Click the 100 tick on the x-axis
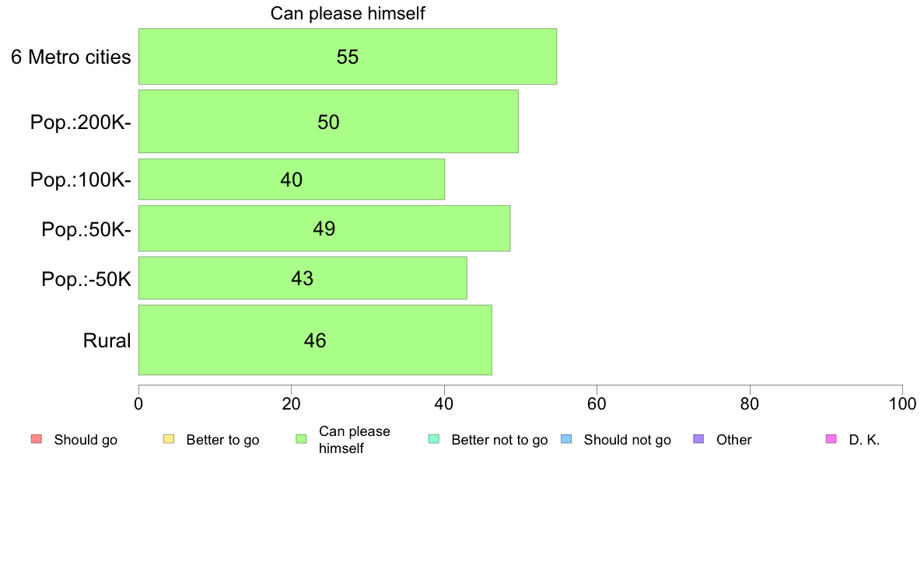Viewport: 924px width, 572px height. click(902, 403)
